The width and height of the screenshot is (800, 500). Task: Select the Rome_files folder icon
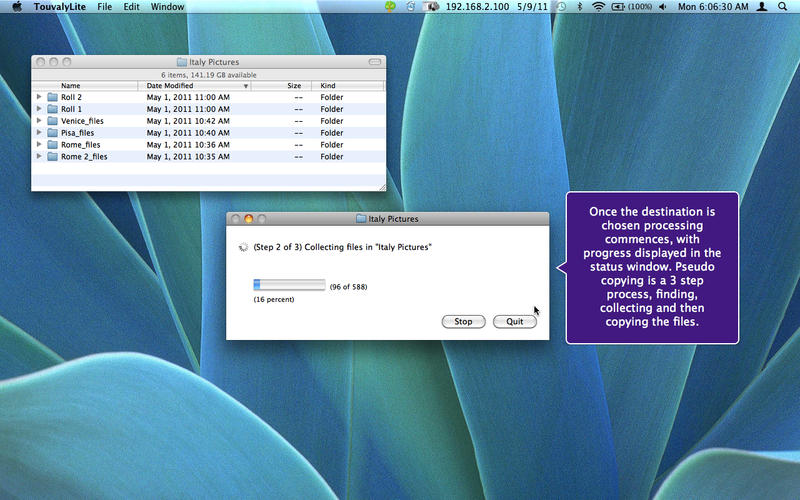[x=53, y=145]
